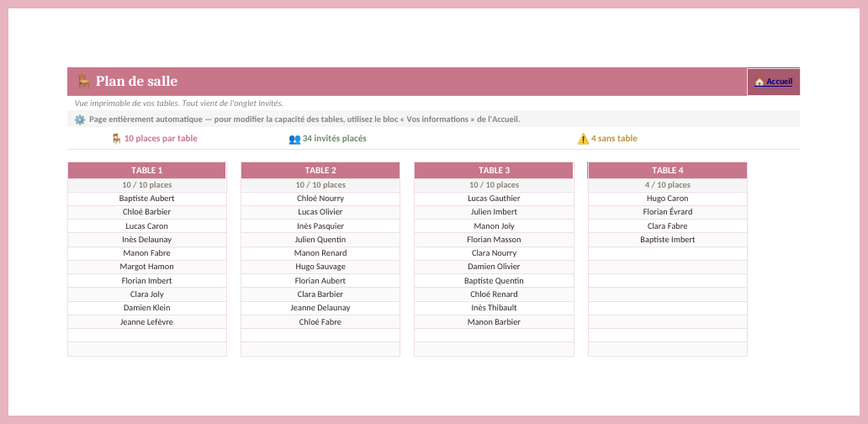The image size is (868, 424).
Task: Select the Florian Évrard cell
Action: pyautogui.click(x=668, y=212)
